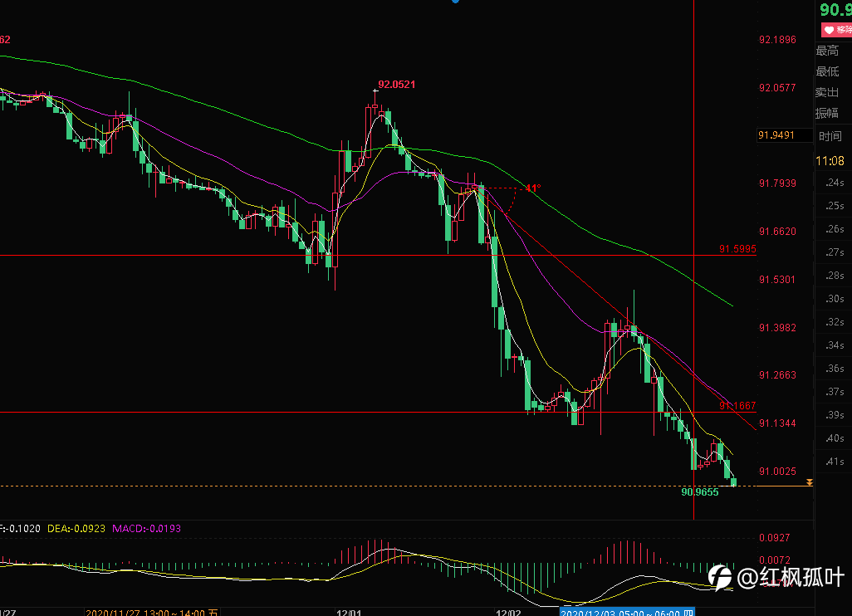Click the large green current price 90.9
The height and width of the screenshot is (616, 852).
[x=835, y=9]
